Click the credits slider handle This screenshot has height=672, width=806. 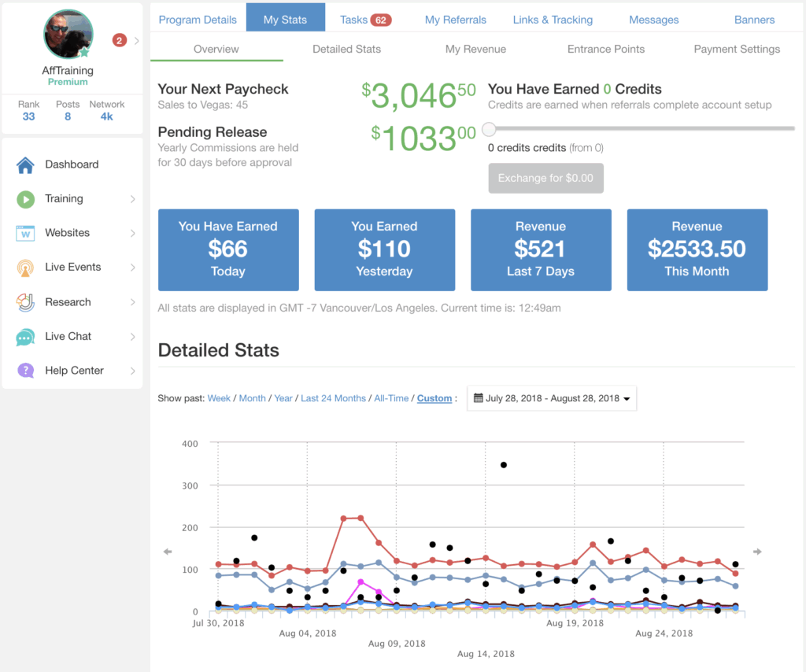[x=489, y=128]
